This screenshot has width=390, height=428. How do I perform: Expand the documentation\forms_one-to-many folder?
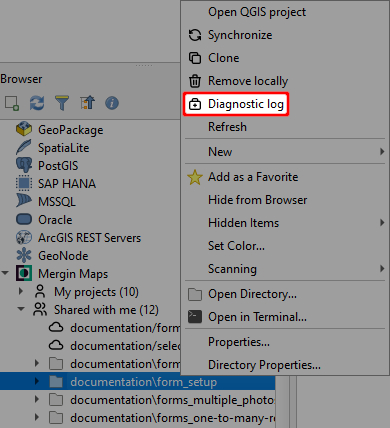pyautogui.click(x=37, y=417)
